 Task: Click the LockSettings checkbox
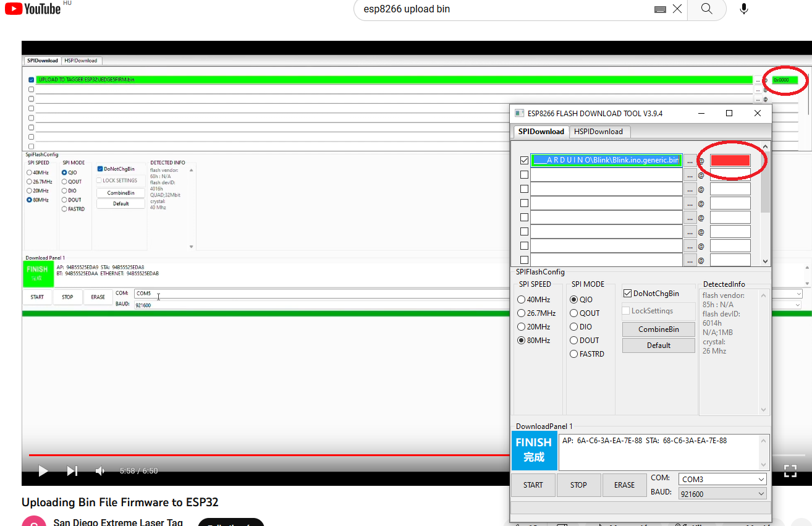tap(626, 311)
